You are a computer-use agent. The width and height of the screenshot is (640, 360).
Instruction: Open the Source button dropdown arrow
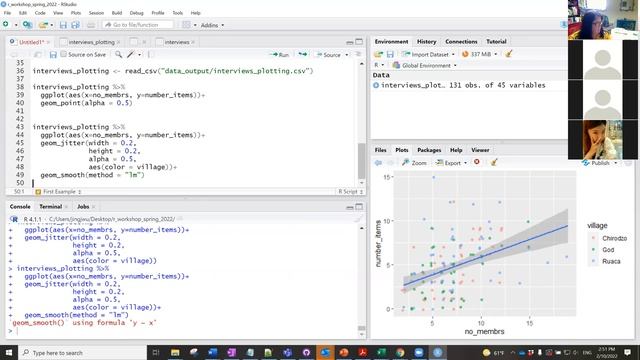[x=347, y=55]
